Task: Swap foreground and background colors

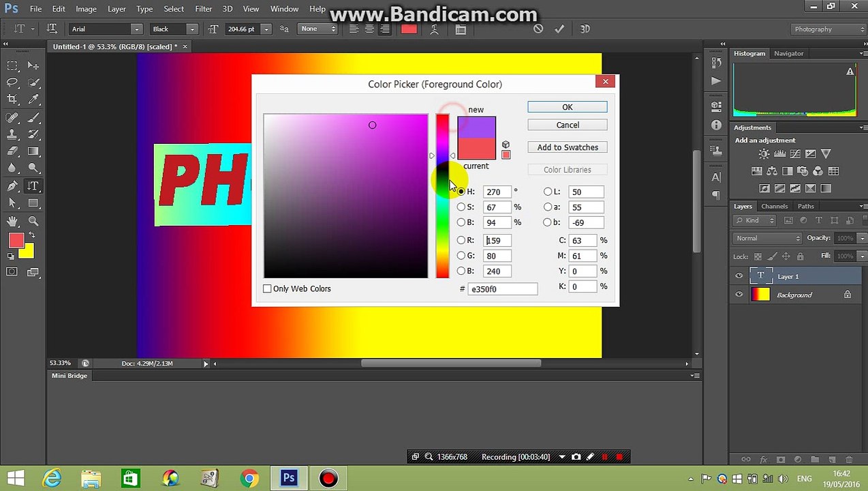Action: click(x=31, y=235)
